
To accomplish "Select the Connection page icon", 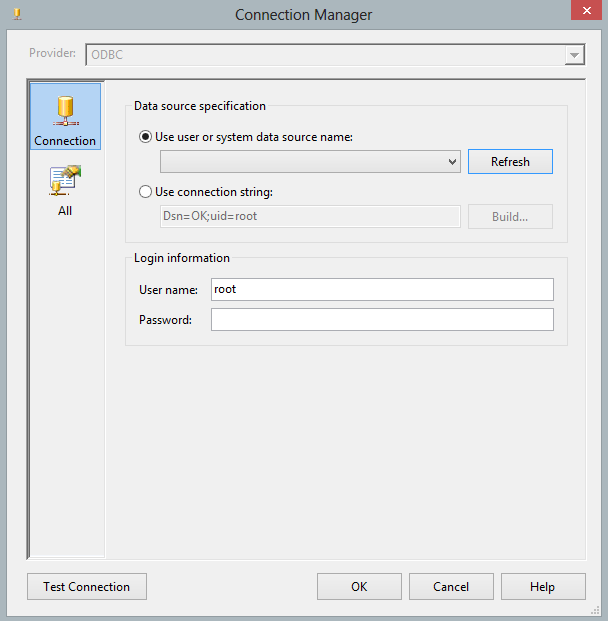I will [x=65, y=116].
